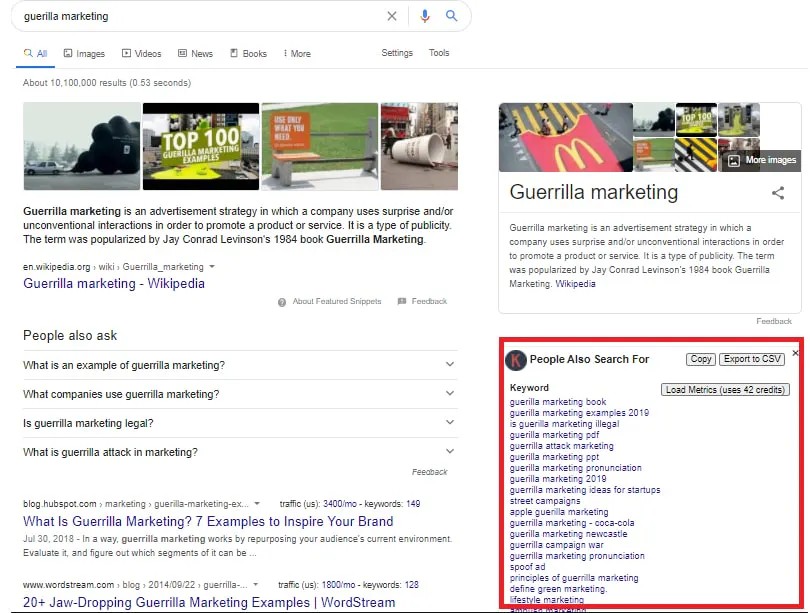This screenshot has width=810, height=613.
Task: Click the voice search microphone icon
Action: pyautogui.click(x=424, y=16)
